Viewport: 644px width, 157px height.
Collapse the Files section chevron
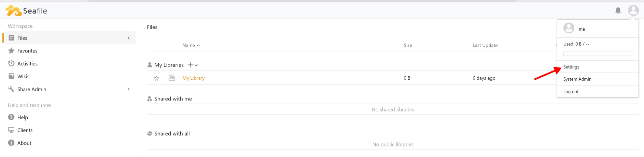[x=129, y=38]
